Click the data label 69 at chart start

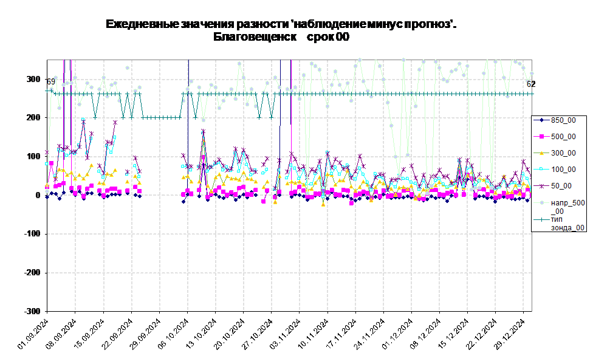pyautogui.click(x=51, y=82)
